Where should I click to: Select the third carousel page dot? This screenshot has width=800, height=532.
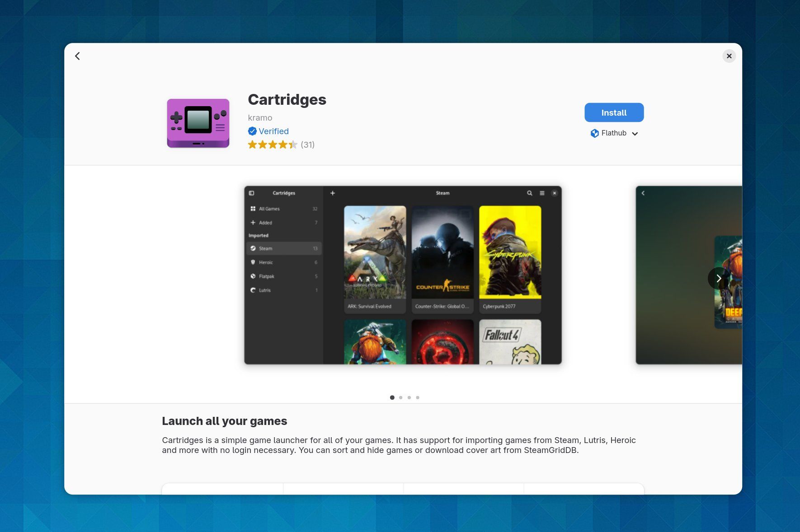click(409, 397)
